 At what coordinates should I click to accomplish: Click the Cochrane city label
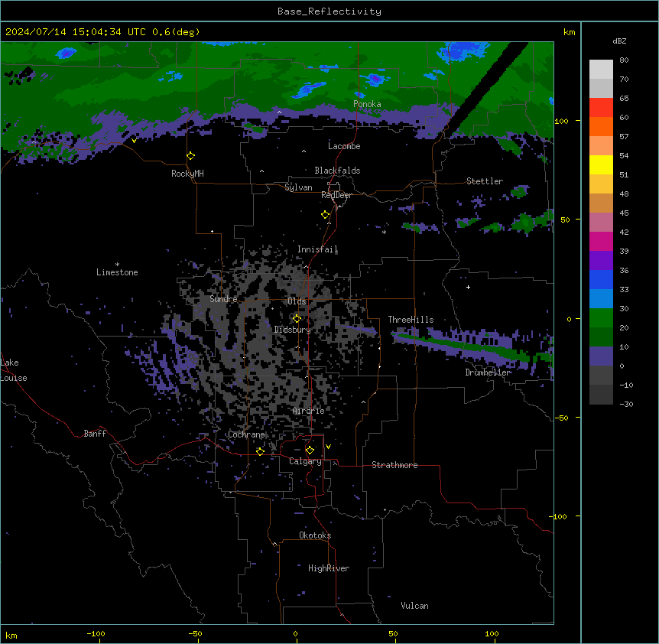point(247,434)
